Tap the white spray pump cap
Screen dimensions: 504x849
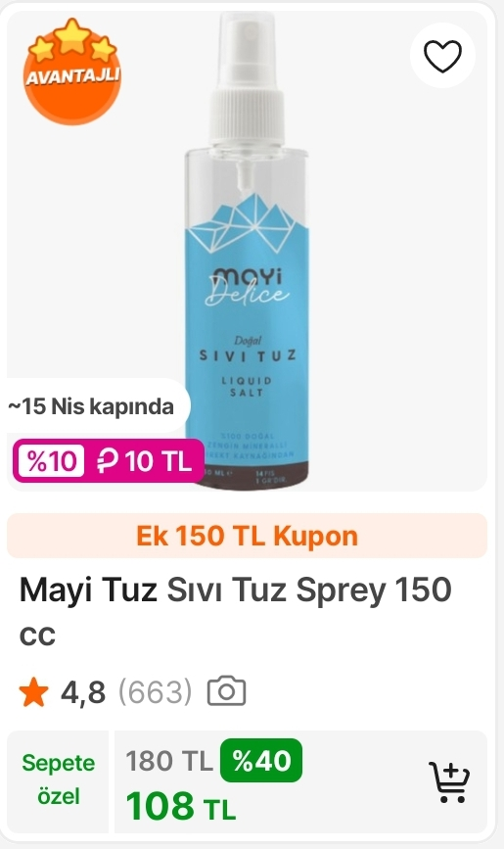[x=247, y=78]
